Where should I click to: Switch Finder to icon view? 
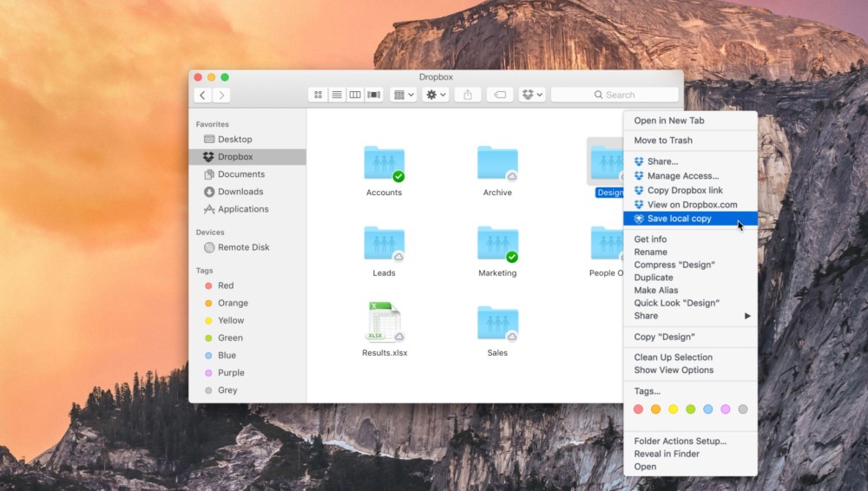click(318, 95)
